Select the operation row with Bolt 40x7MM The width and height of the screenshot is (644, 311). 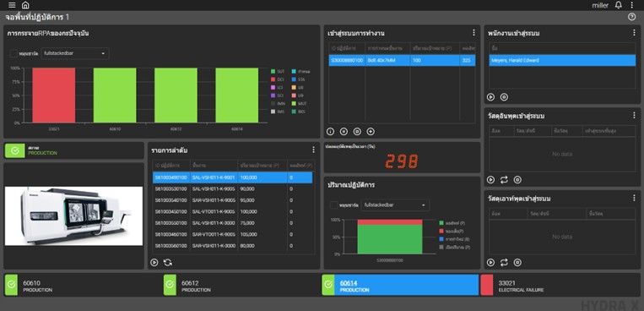pyautogui.click(x=402, y=61)
